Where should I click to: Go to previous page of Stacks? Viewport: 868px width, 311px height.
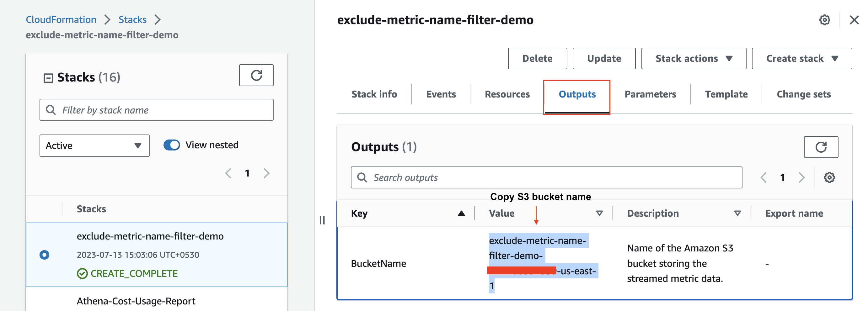[x=228, y=173]
